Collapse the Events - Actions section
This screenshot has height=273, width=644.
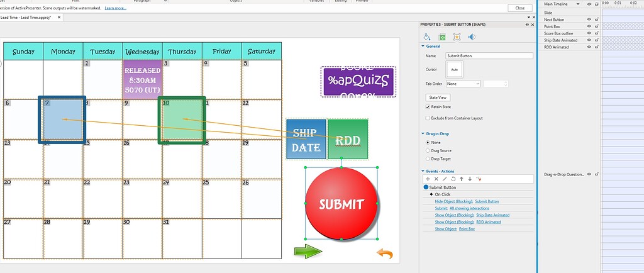(x=423, y=171)
